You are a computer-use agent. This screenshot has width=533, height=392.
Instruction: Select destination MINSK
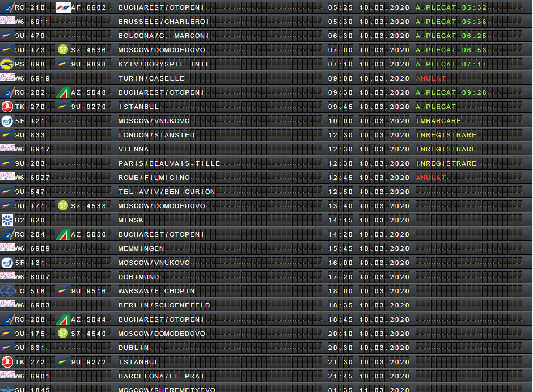click(131, 220)
